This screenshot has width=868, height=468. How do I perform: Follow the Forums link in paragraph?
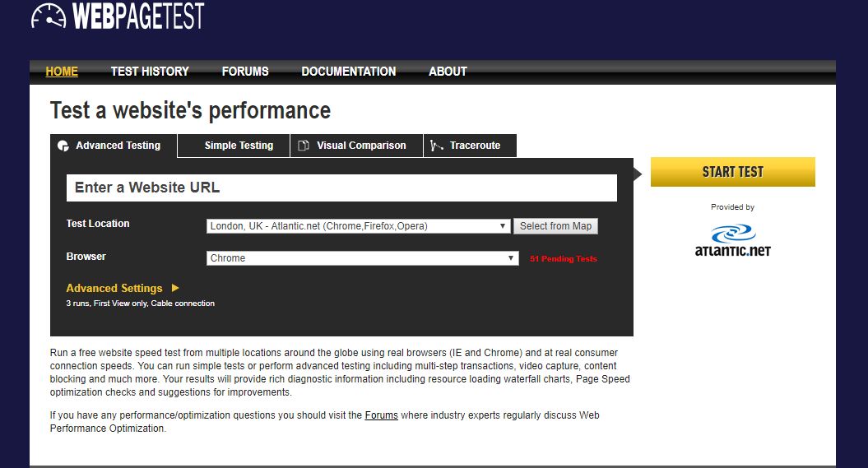click(382, 415)
